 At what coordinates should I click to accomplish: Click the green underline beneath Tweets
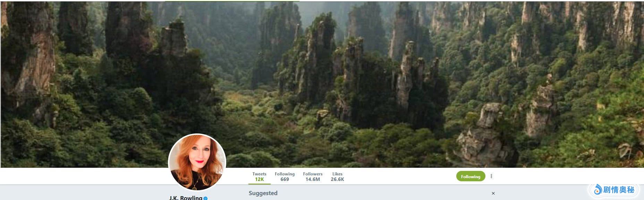tap(260, 184)
